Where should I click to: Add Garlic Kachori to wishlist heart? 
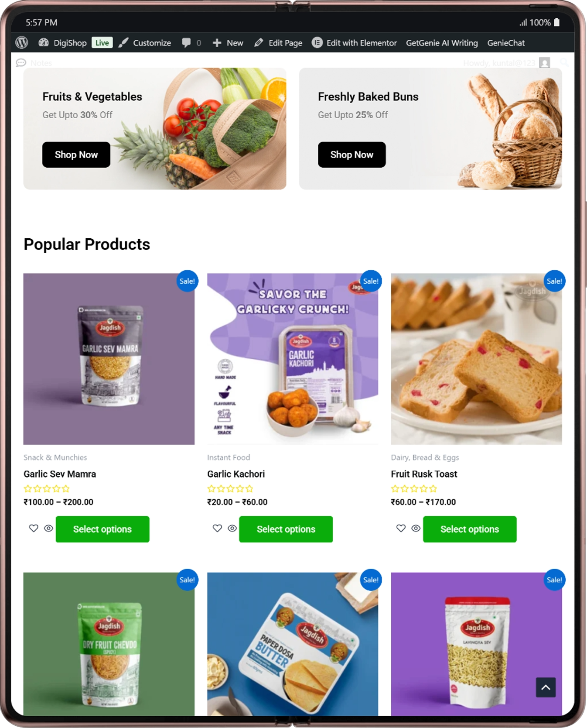(217, 529)
